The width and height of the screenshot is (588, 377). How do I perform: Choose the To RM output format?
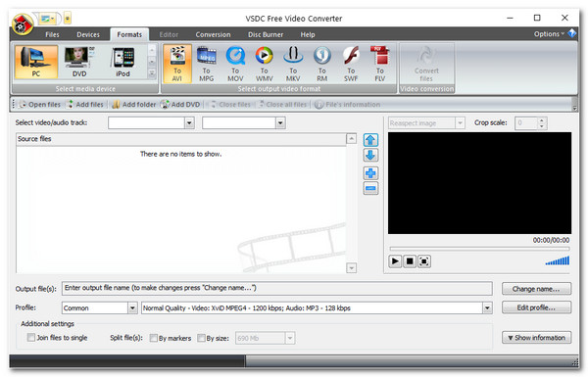coord(322,64)
